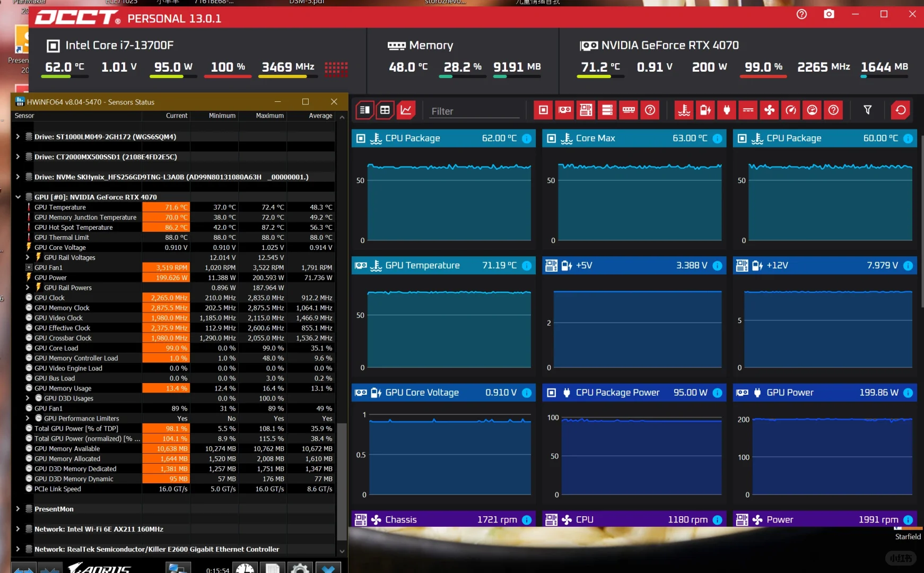This screenshot has height=573, width=924.
Task: Toggle the current sensor type filter
Action: click(748, 110)
